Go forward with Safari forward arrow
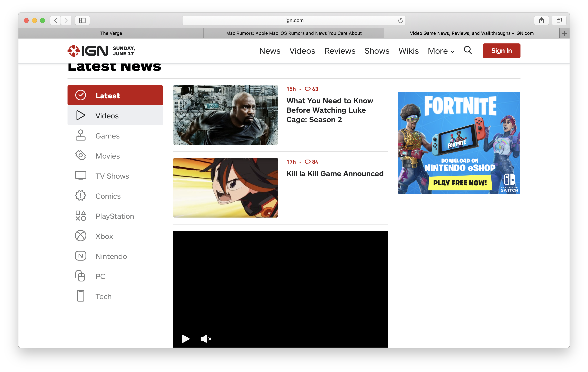This screenshot has width=588, height=372. tap(66, 20)
